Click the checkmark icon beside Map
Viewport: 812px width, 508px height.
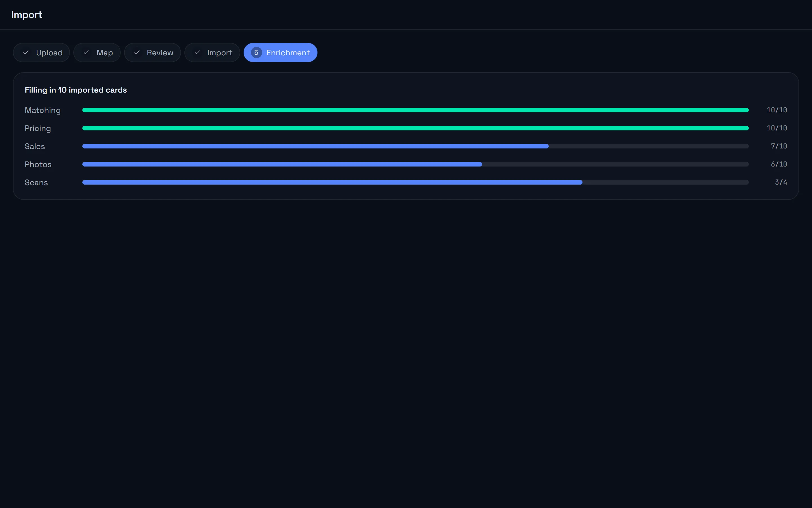(86, 52)
